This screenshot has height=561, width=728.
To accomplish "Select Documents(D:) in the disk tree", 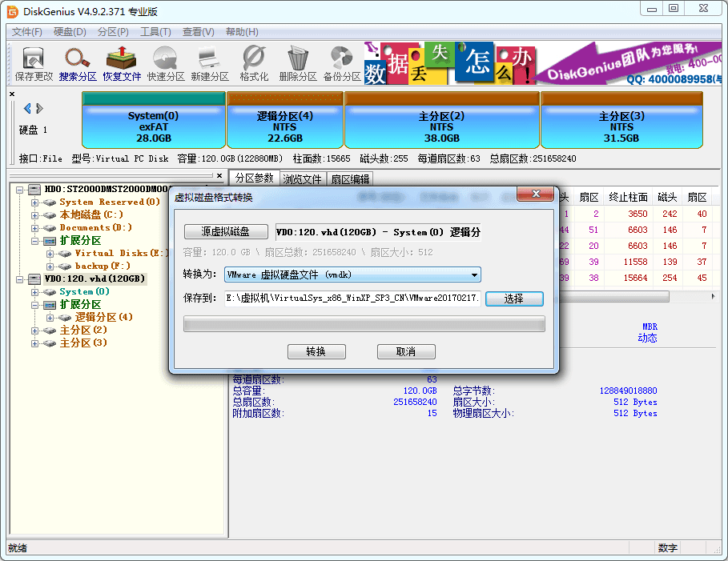I will (95, 228).
